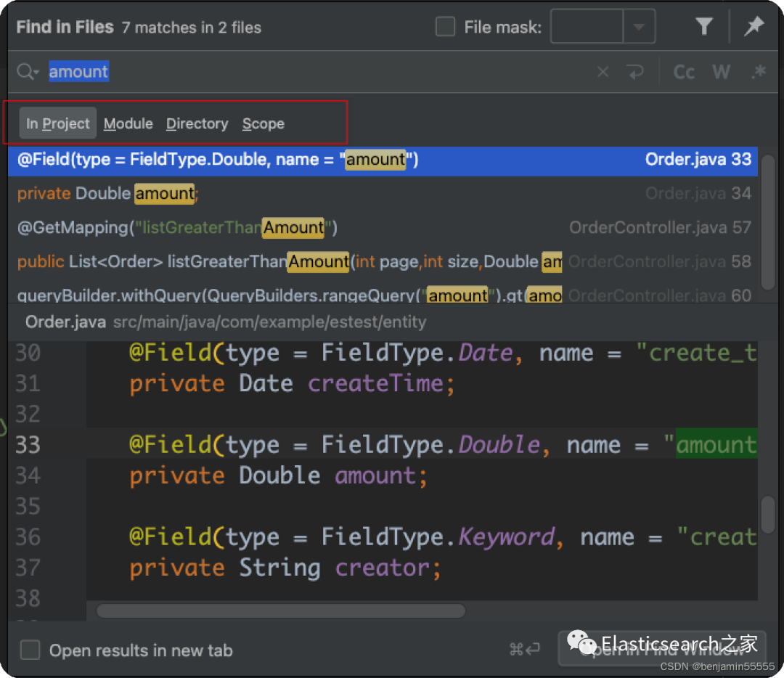784x678 pixels.
Task: Enable the File mask checkbox
Action: tap(445, 27)
